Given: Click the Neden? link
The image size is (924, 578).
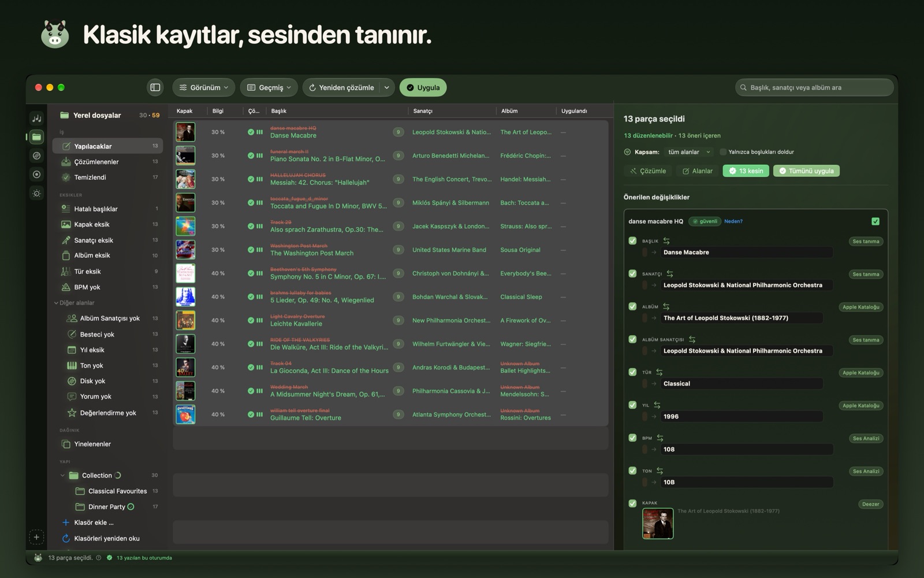Looking at the screenshot, I should (x=733, y=221).
